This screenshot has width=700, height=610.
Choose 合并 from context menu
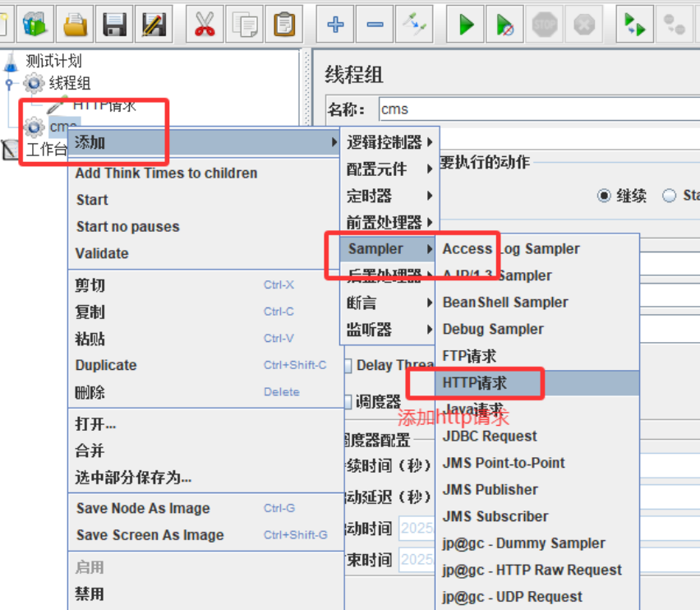(x=205, y=451)
